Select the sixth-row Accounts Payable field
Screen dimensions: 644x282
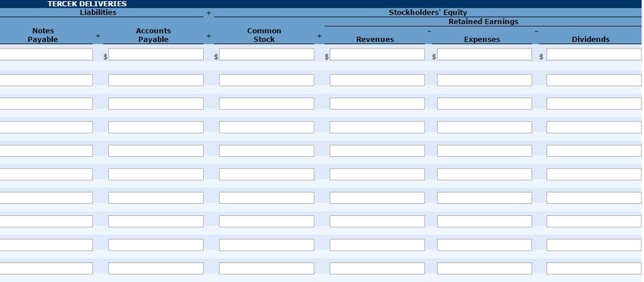click(x=156, y=174)
